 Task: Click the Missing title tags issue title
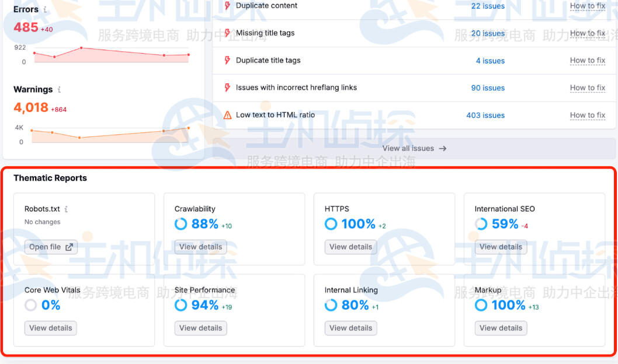265,33
